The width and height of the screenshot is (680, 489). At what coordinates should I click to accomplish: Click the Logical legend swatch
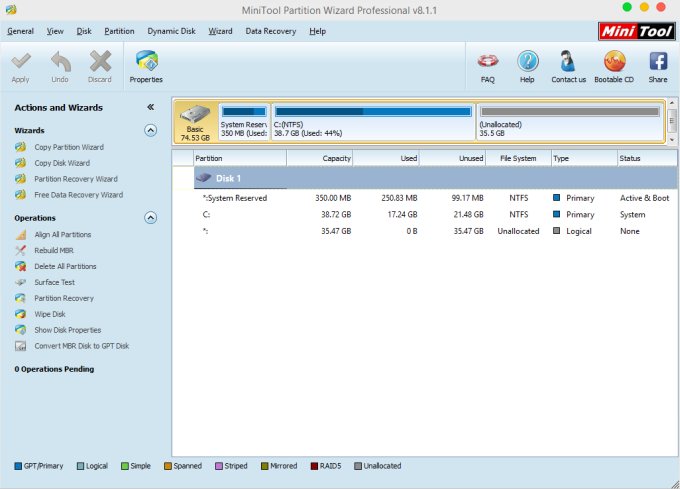pyautogui.click(x=80, y=466)
